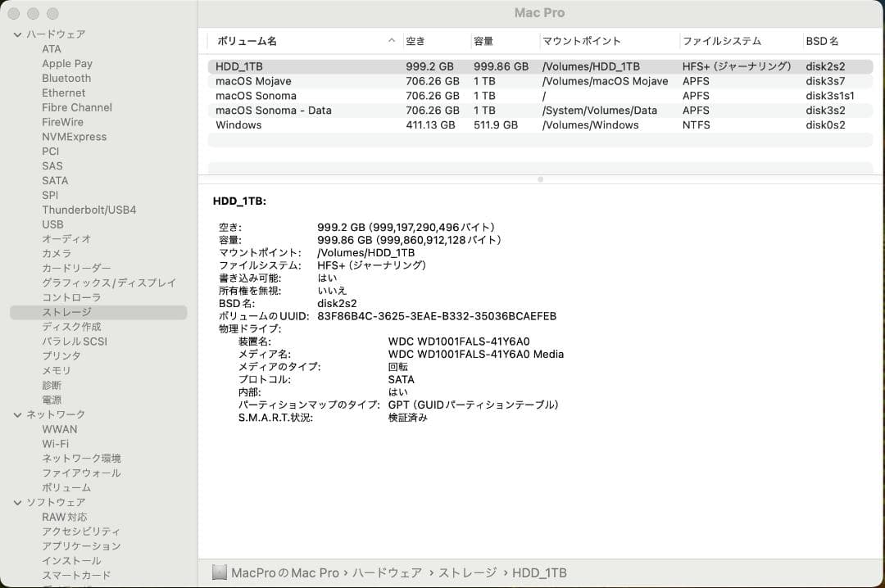Collapse the ソフトウェア section in sidebar
The height and width of the screenshot is (588, 885).
(x=17, y=503)
